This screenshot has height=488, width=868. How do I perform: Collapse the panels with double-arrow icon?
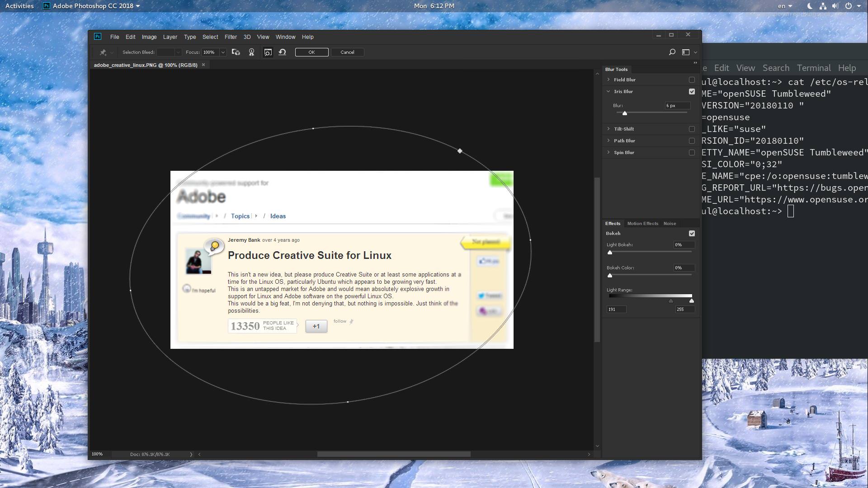click(x=695, y=63)
